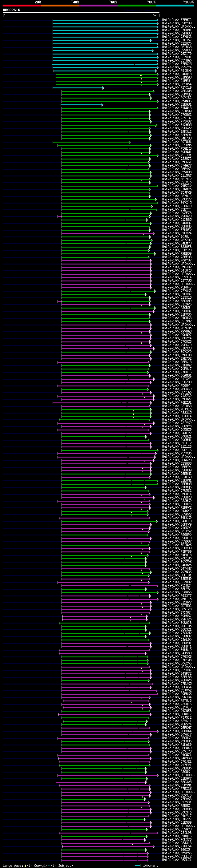
Task: Open hit UniRef100_A7QAN1
Action: click(x=177, y=30)
